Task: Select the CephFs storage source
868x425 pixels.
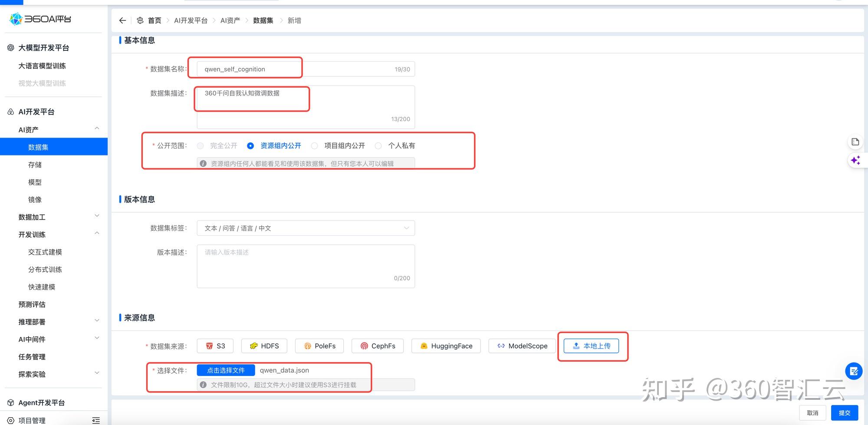Action: (x=377, y=346)
